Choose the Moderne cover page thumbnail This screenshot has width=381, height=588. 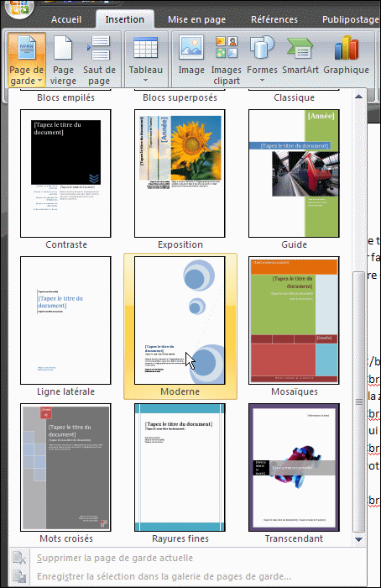point(180,320)
